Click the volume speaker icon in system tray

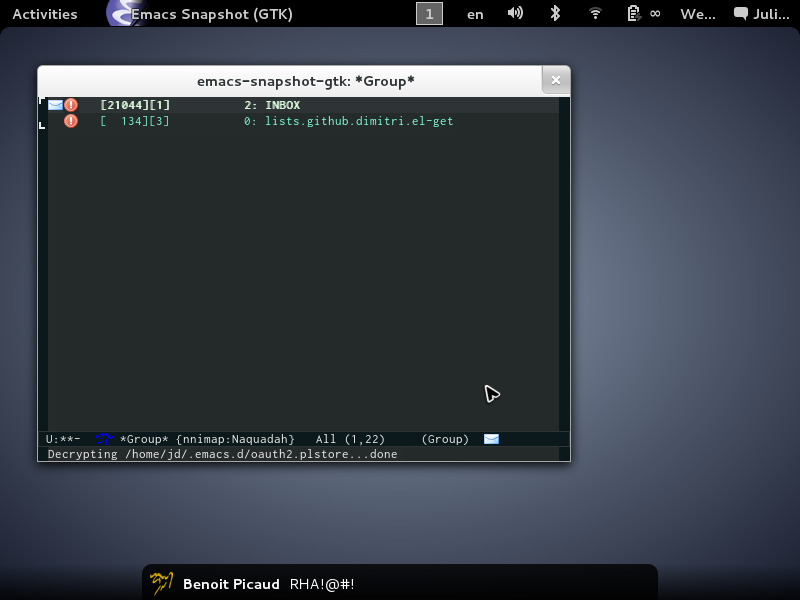point(514,13)
